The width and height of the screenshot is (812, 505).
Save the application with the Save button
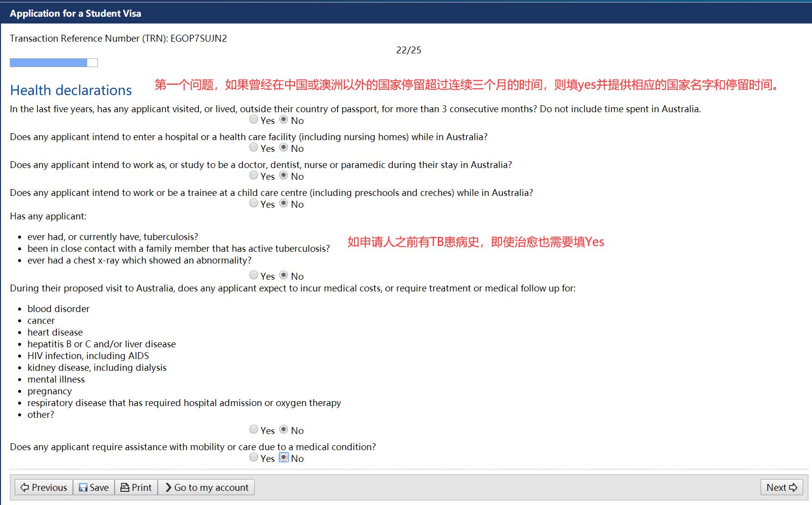click(x=94, y=487)
